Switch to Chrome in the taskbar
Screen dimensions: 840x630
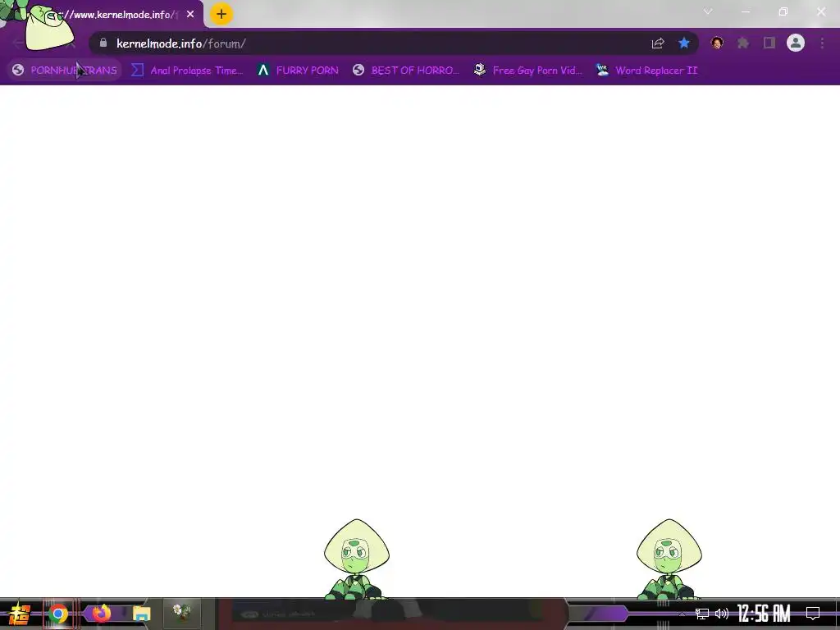[58, 614]
